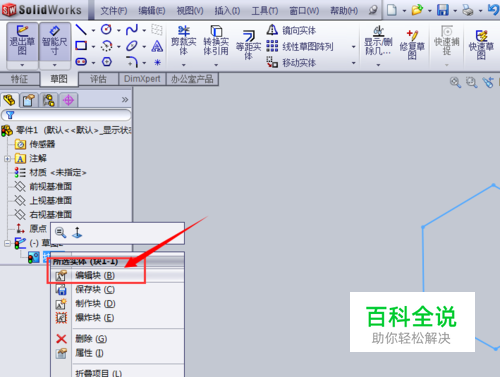Click the Offset Entities (等距实体) tool
500x377 pixels.
248,45
